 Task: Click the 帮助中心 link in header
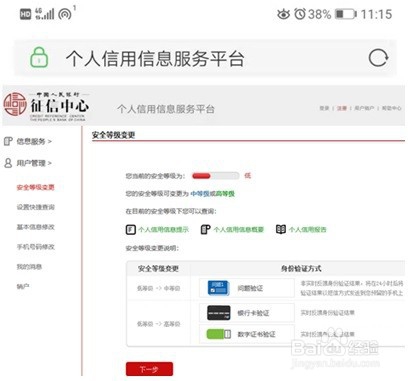pos(391,108)
